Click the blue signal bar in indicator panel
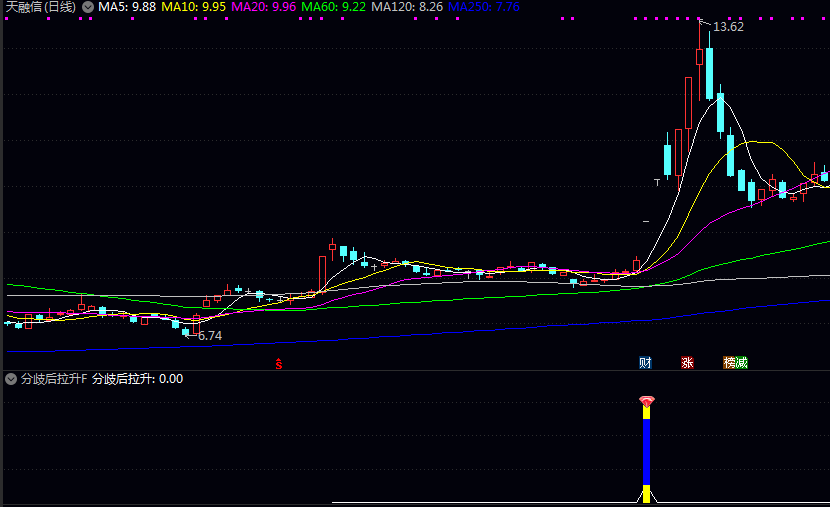This screenshot has width=830, height=507. tap(646, 450)
